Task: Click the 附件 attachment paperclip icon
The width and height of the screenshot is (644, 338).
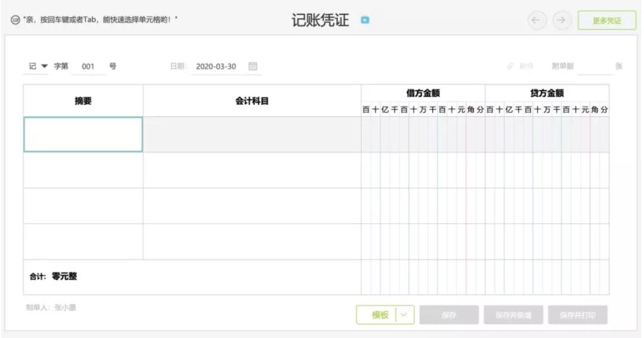Action: pos(510,66)
